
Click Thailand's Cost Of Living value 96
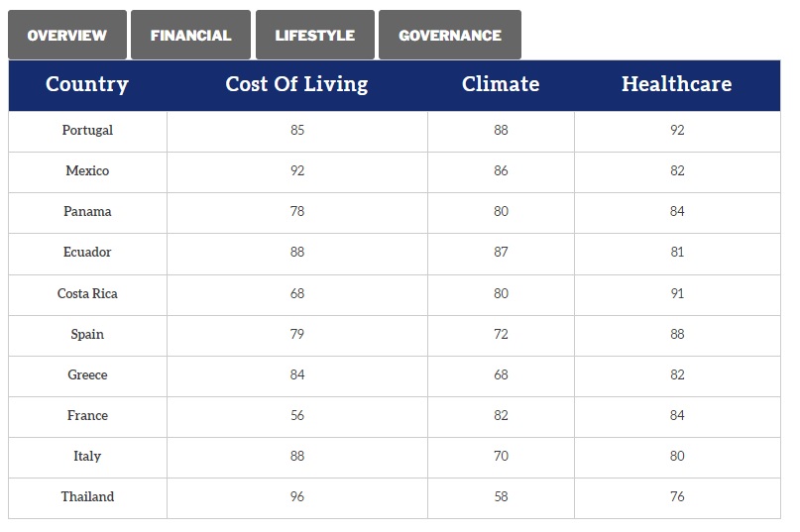click(x=297, y=497)
